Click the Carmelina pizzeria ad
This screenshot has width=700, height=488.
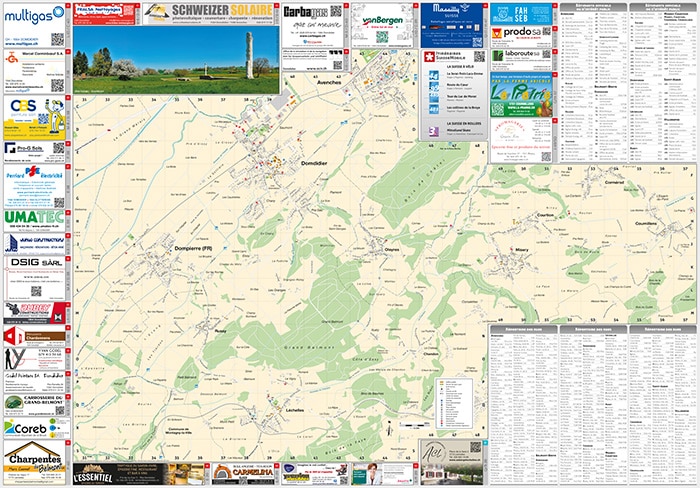click(x=243, y=474)
